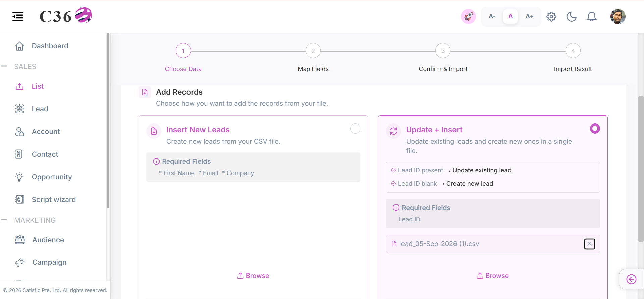Click the Contact sidebar icon
The height and width of the screenshot is (299, 644).
coord(19,154)
